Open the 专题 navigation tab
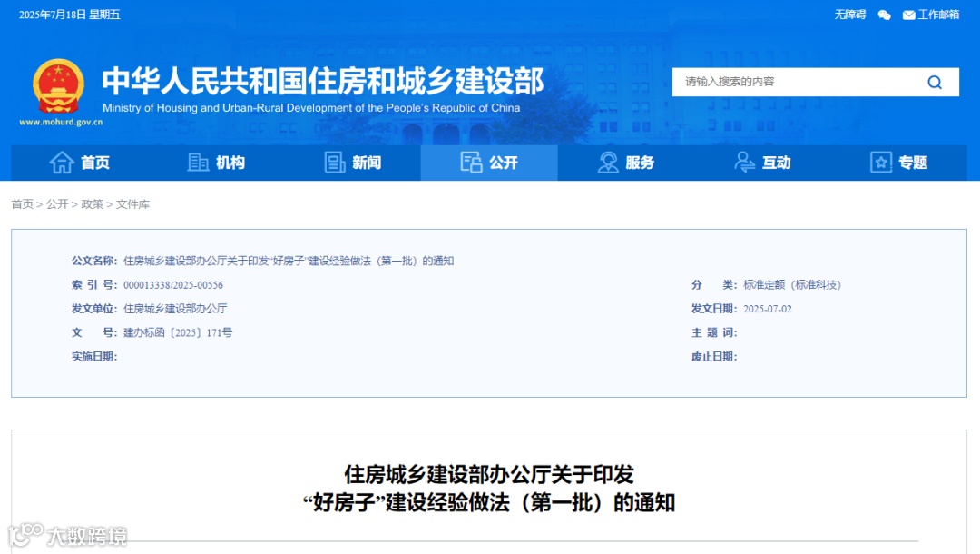The width and height of the screenshot is (980, 554). click(898, 163)
